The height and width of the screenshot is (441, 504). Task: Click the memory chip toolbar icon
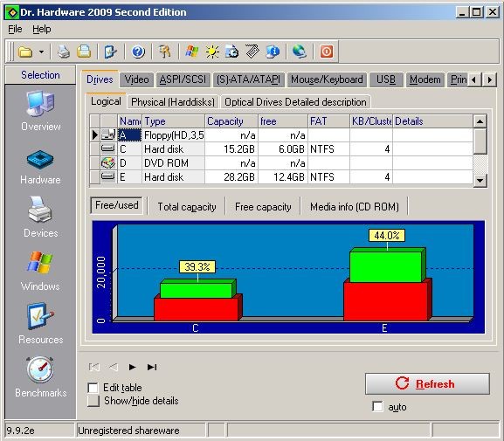click(252, 52)
